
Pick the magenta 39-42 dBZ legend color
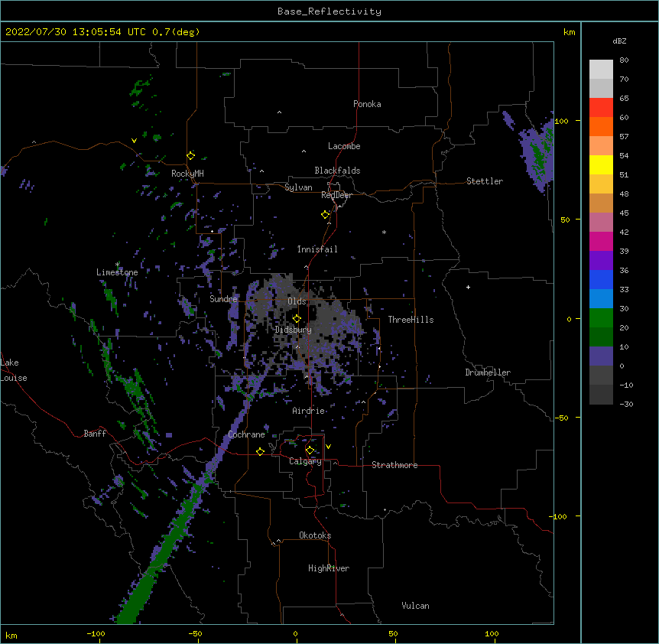pyautogui.click(x=601, y=241)
